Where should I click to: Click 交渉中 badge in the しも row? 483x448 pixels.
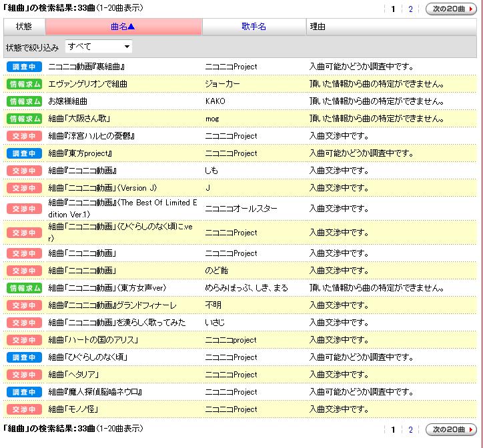tap(24, 170)
